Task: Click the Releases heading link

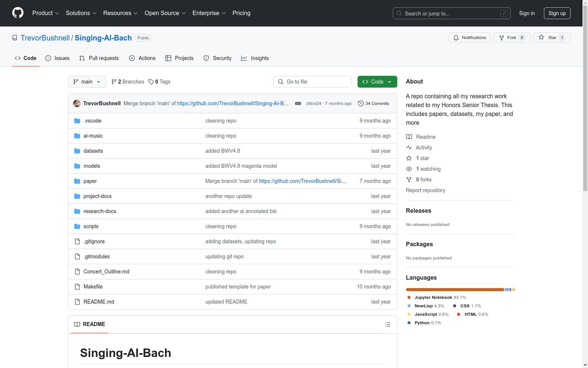Action: (x=419, y=210)
